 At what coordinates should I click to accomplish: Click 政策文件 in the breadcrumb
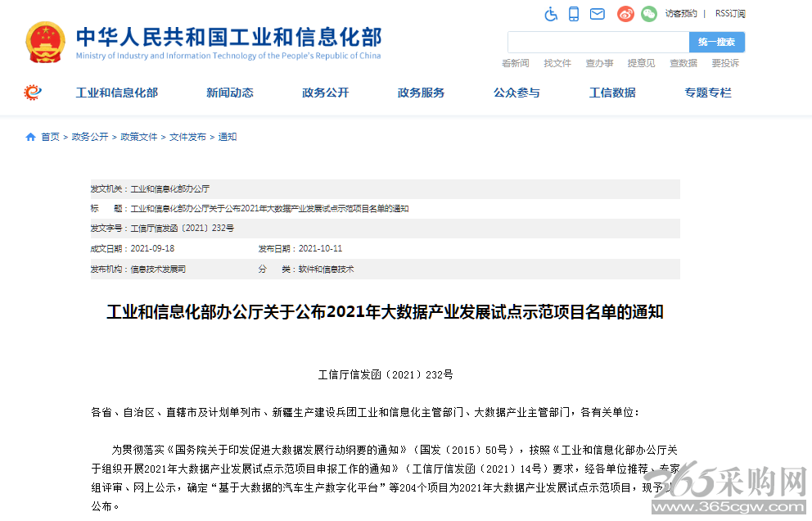pos(139,137)
